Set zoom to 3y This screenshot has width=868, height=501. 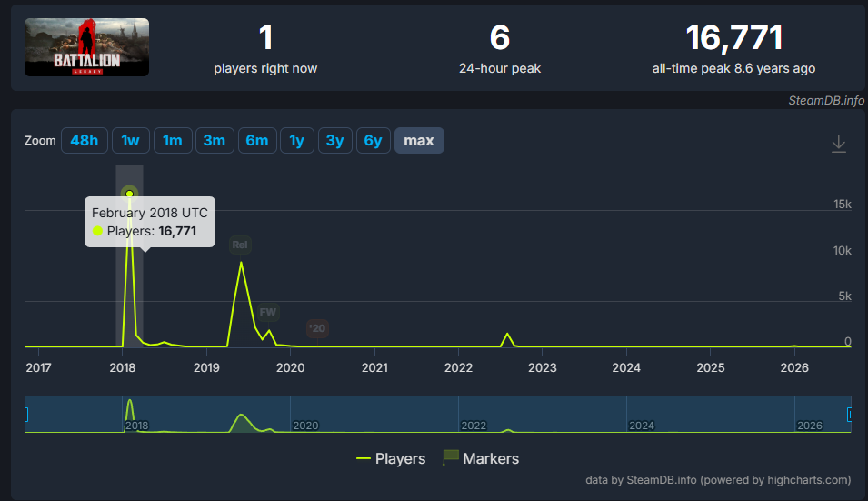[334, 141]
